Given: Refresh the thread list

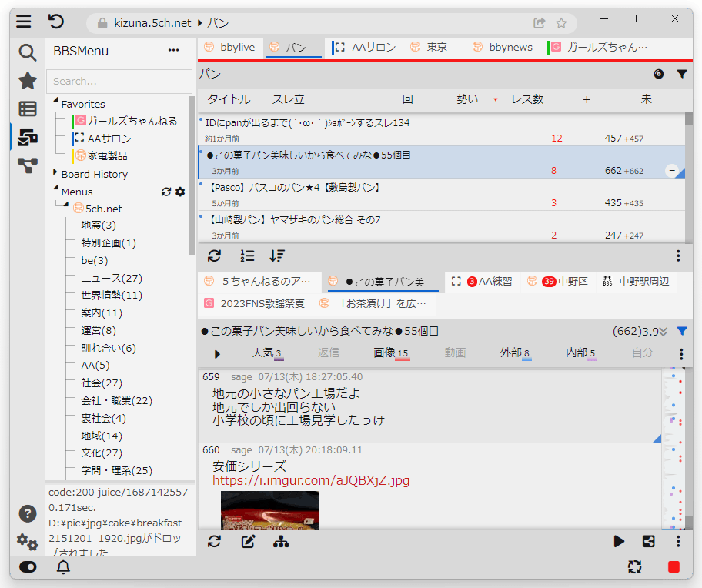Looking at the screenshot, I should (215, 256).
